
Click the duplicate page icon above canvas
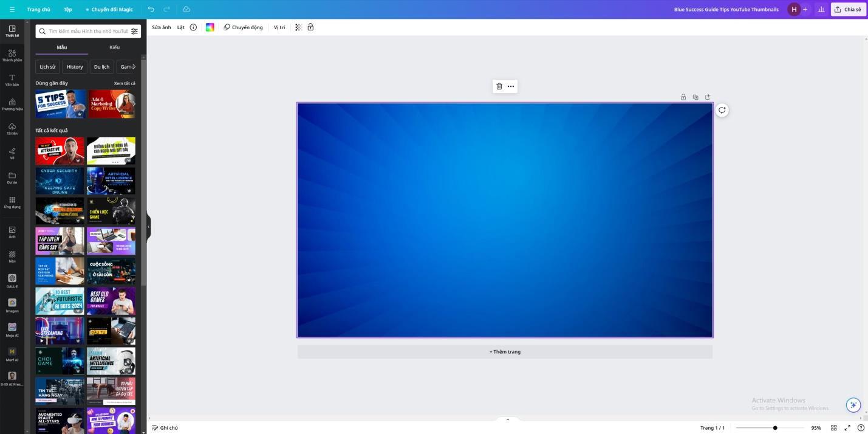point(695,97)
